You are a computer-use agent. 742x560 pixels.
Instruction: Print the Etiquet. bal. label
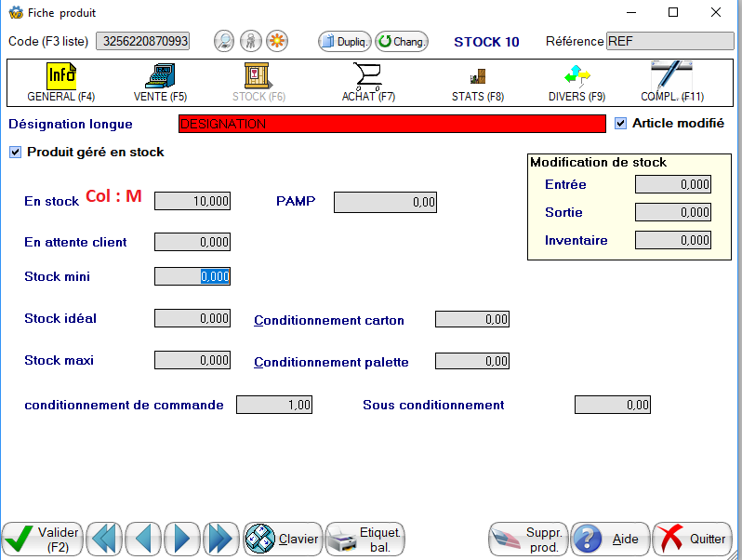(364, 539)
